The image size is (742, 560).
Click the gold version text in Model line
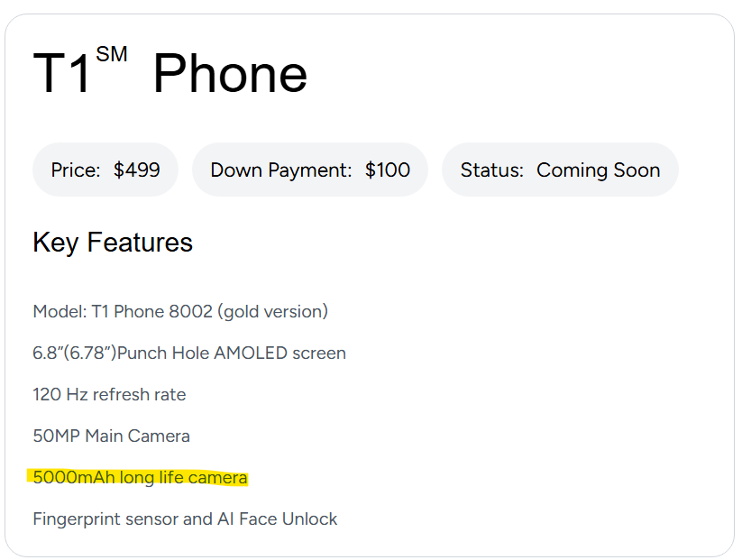[272, 311]
